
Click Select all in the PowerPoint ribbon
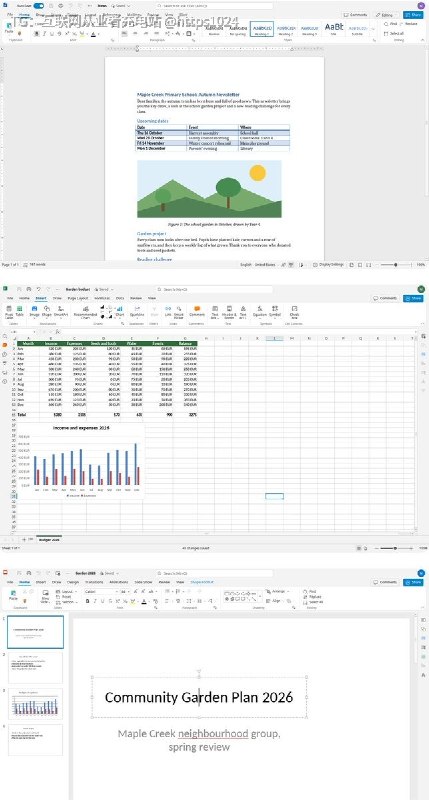coord(313,602)
